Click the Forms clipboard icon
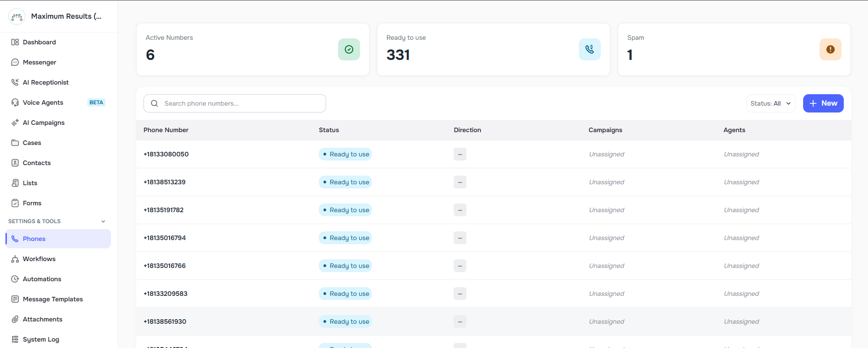Image resolution: width=868 pixels, height=348 pixels. click(15, 203)
